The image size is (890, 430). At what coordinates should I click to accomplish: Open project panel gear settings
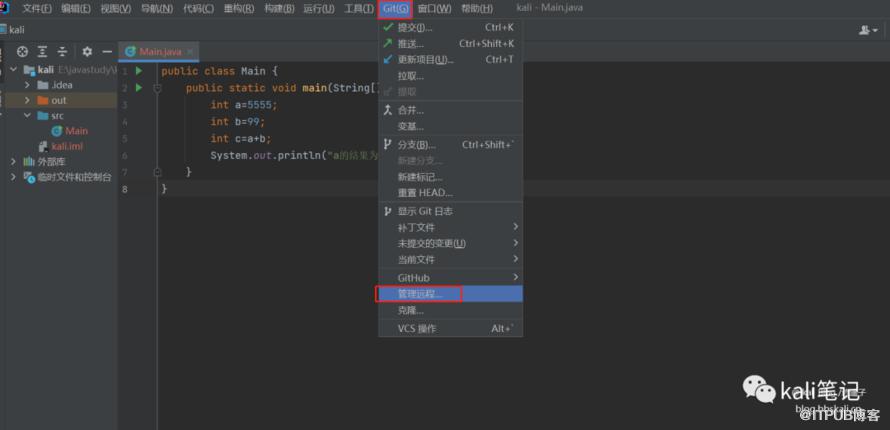pyautogui.click(x=87, y=52)
